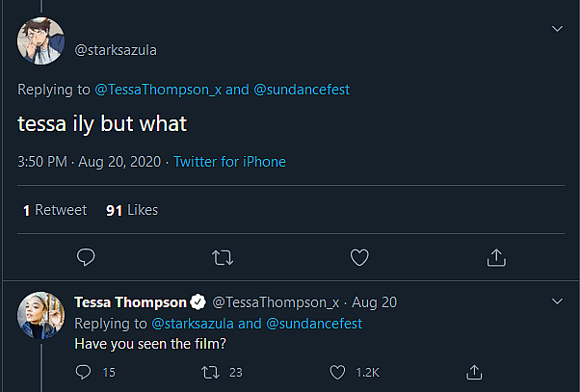Reply to the starksazula tweet
This screenshot has height=392, width=580.
pos(86,257)
